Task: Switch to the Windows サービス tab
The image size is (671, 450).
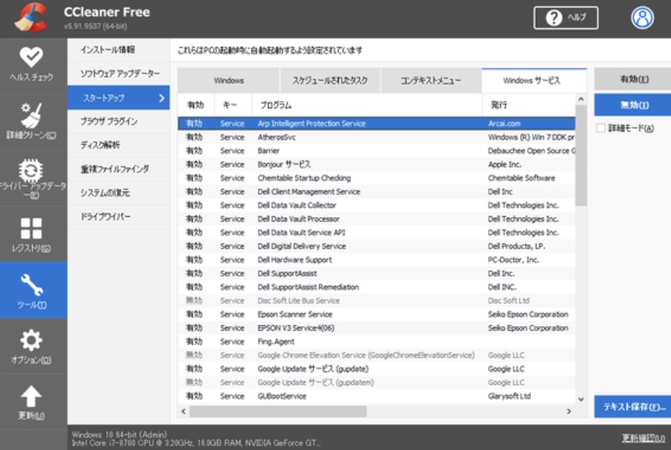Action: 534,80
